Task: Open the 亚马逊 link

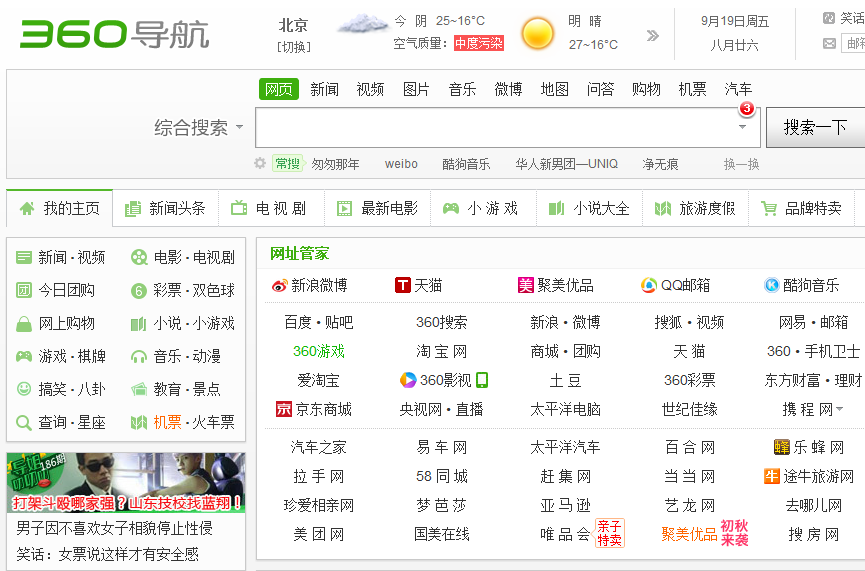Action: 565,505
